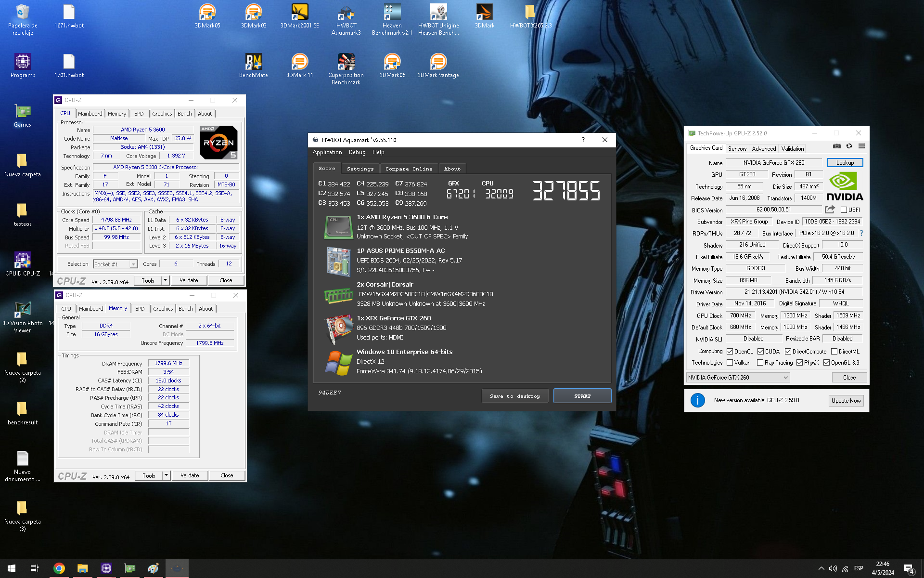
Task: Click Save to desktop button
Action: click(515, 396)
